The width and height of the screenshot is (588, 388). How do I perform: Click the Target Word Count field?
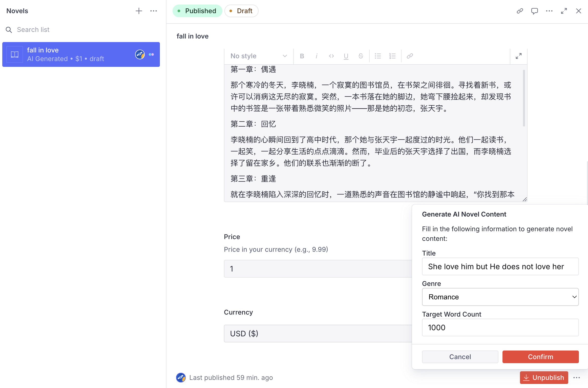pos(500,327)
